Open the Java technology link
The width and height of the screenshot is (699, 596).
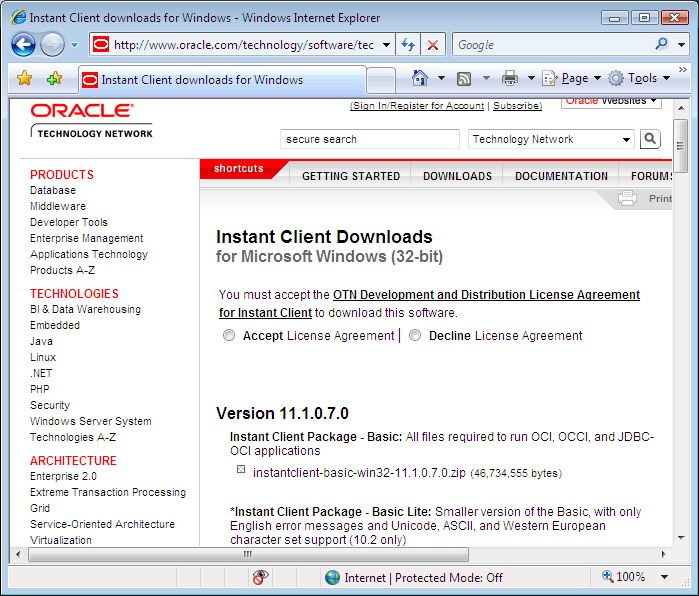tap(41, 341)
